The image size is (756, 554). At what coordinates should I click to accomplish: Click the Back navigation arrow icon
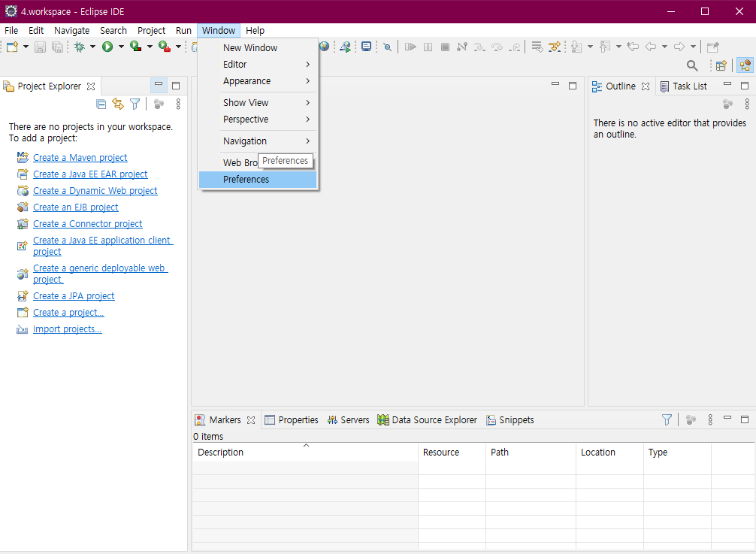pyautogui.click(x=651, y=47)
